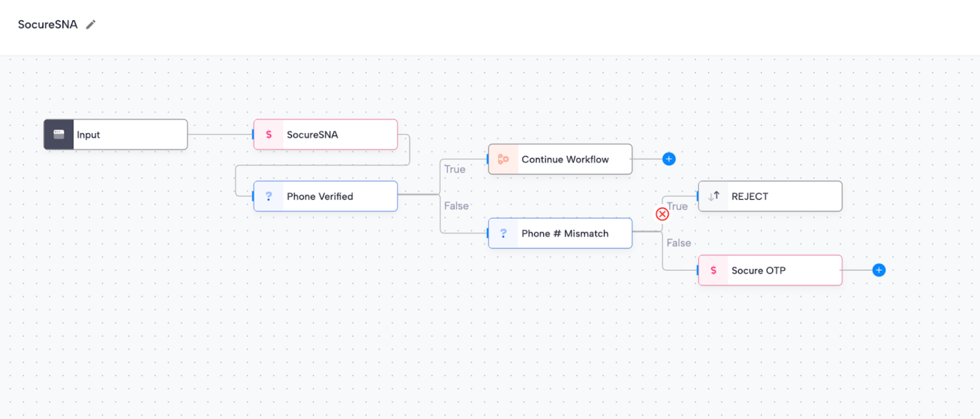The height and width of the screenshot is (419, 980).
Task: Click the False label under Phone # Mismatch
Action: click(678, 243)
